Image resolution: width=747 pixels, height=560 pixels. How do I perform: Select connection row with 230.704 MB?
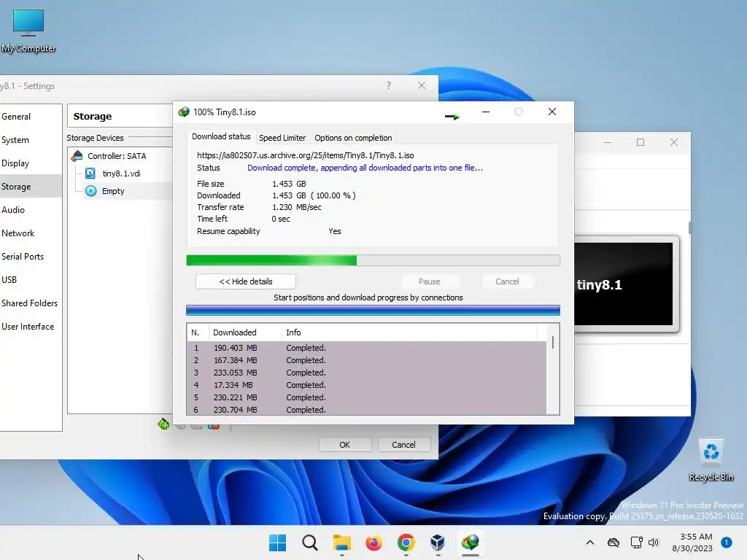point(367,410)
